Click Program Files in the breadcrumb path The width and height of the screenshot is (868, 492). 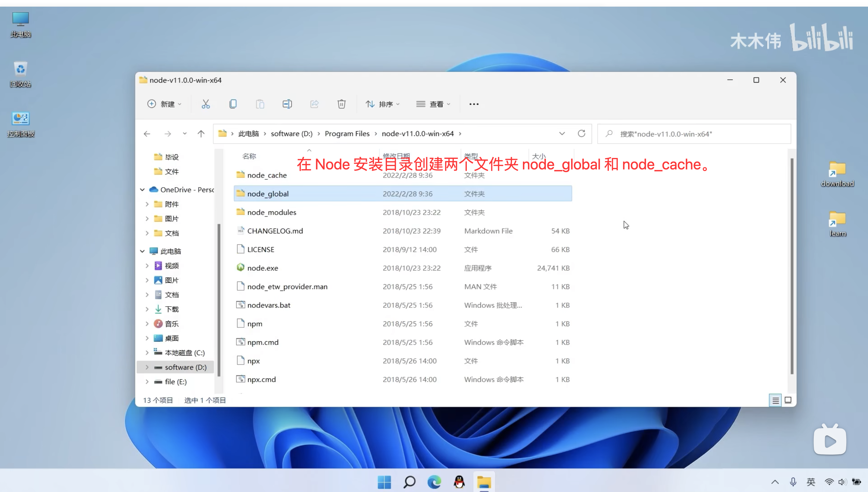[347, 134]
